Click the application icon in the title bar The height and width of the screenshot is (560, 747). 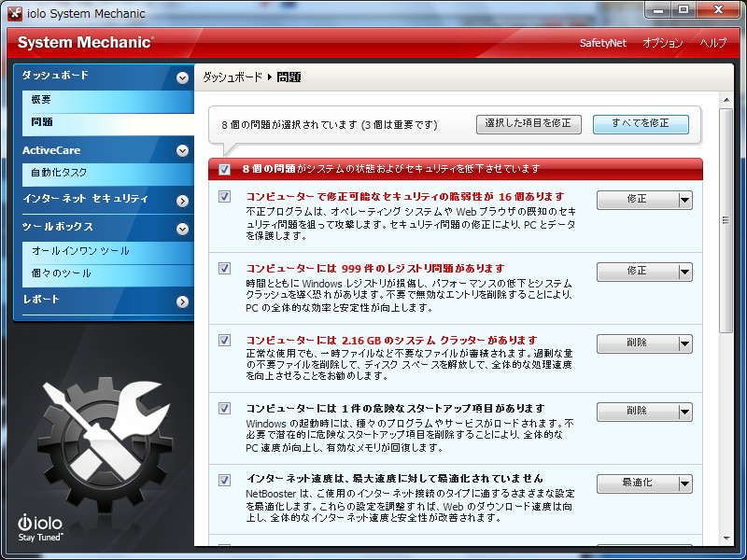(12, 12)
